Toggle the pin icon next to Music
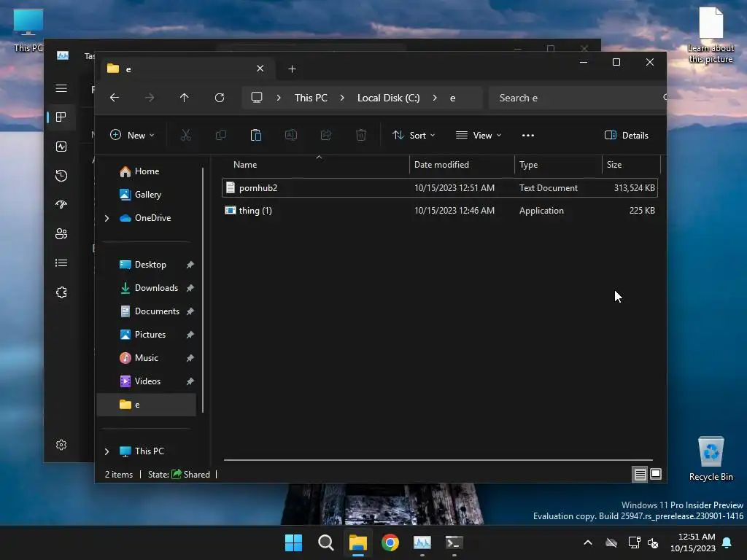Viewport: 747px width, 560px height. 190,358
